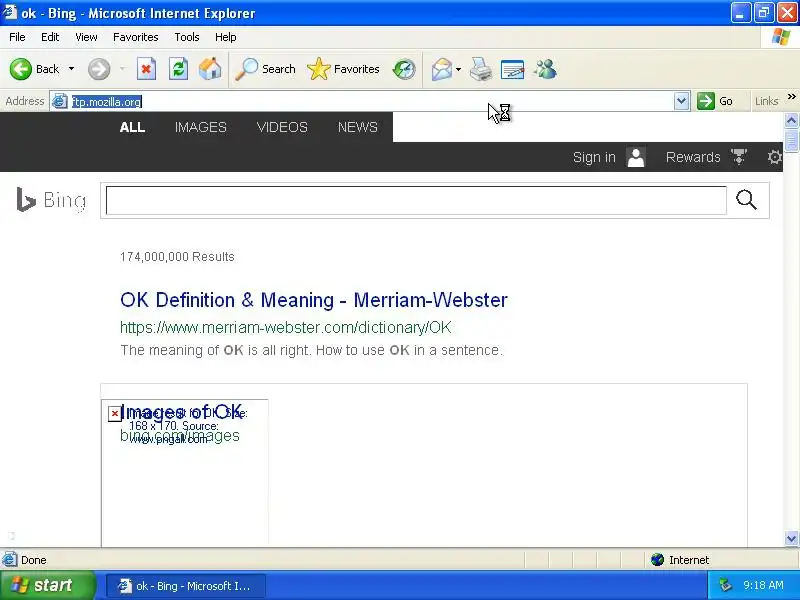
Task: Open the Images of OK link
Action: coord(182,412)
